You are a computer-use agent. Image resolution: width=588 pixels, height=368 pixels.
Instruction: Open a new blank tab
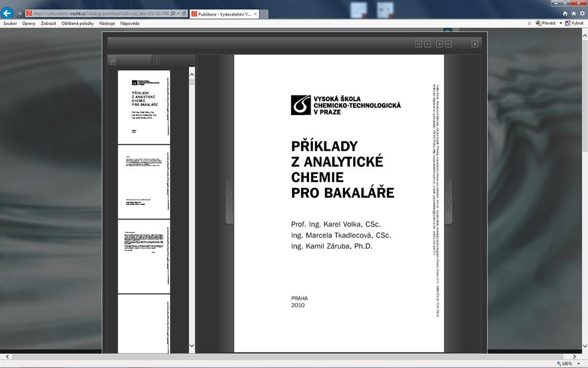[264, 14]
